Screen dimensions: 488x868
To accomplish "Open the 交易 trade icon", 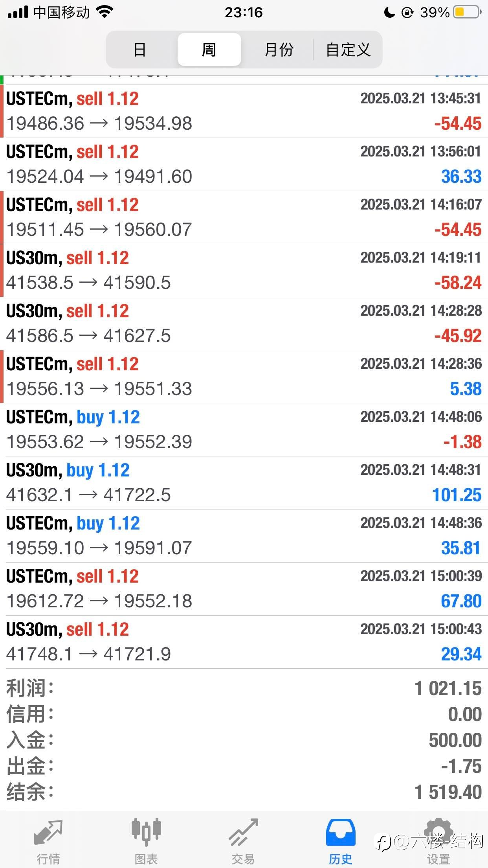I will 244,832.
